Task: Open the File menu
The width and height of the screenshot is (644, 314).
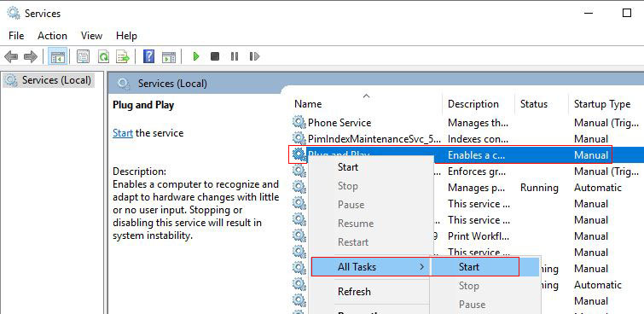Action: click(16, 36)
